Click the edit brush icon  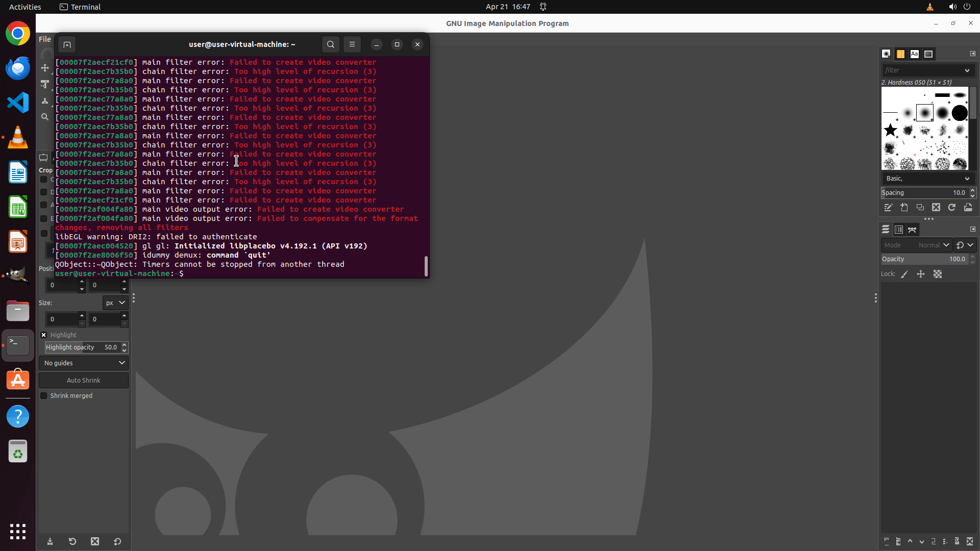pos(888,208)
